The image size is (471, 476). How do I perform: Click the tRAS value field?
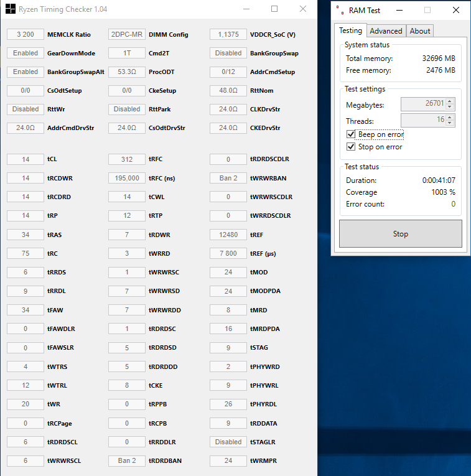pyautogui.click(x=26, y=235)
